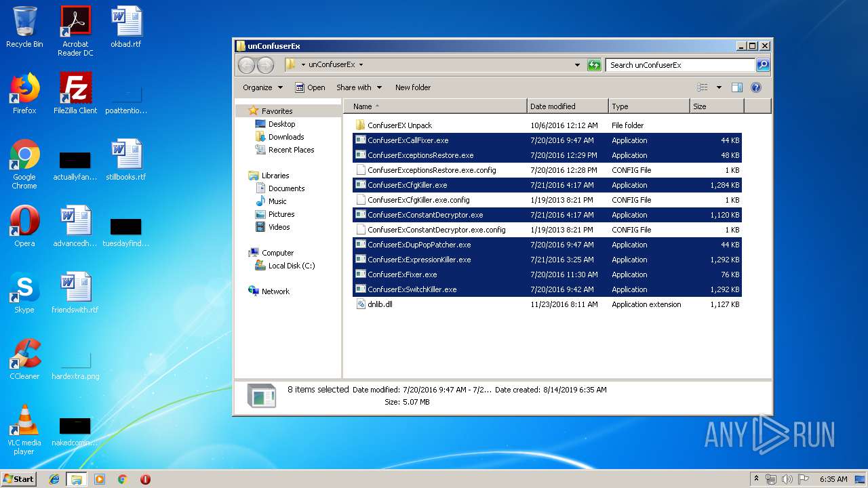Click Explorer Back navigation button

247,65
